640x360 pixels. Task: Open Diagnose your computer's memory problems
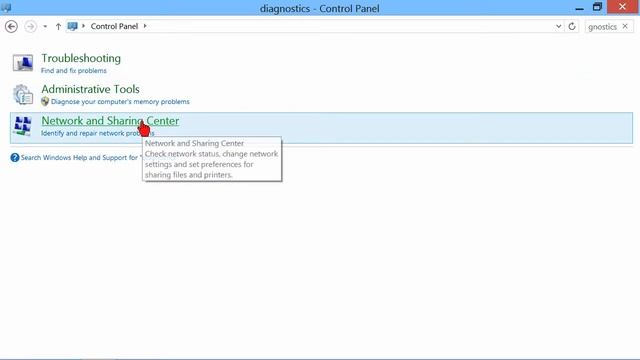point(120,102)
